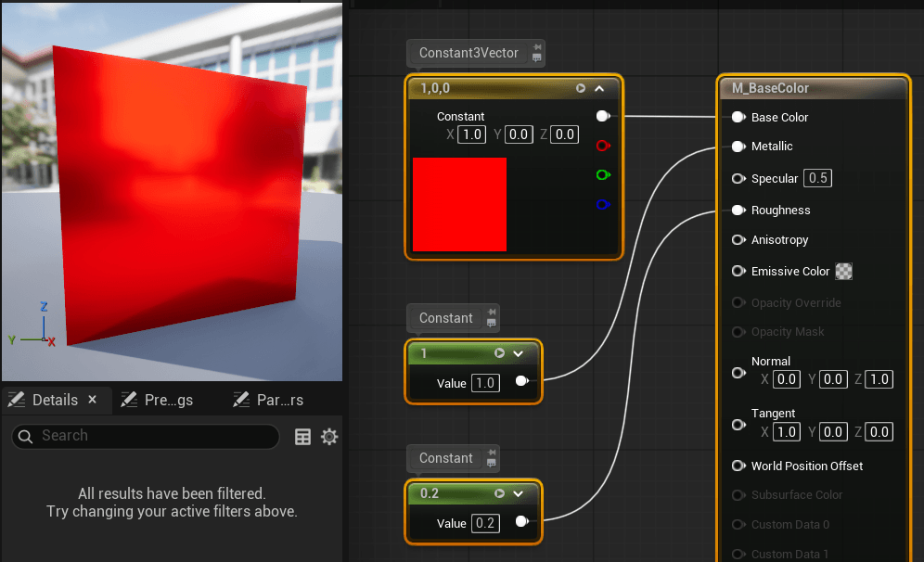924x562 pixels.
Task: Click the Anisotropy input pin
Action: click(738, 240)
